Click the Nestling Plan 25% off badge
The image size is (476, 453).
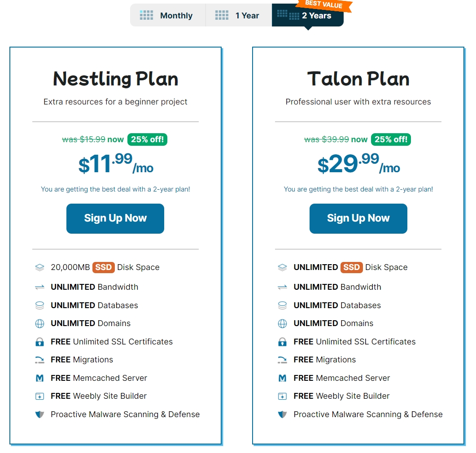[148, 139]
